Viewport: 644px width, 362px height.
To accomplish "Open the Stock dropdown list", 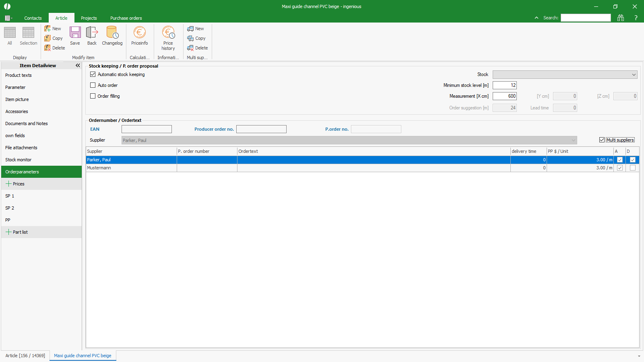I will coord(634,75).
